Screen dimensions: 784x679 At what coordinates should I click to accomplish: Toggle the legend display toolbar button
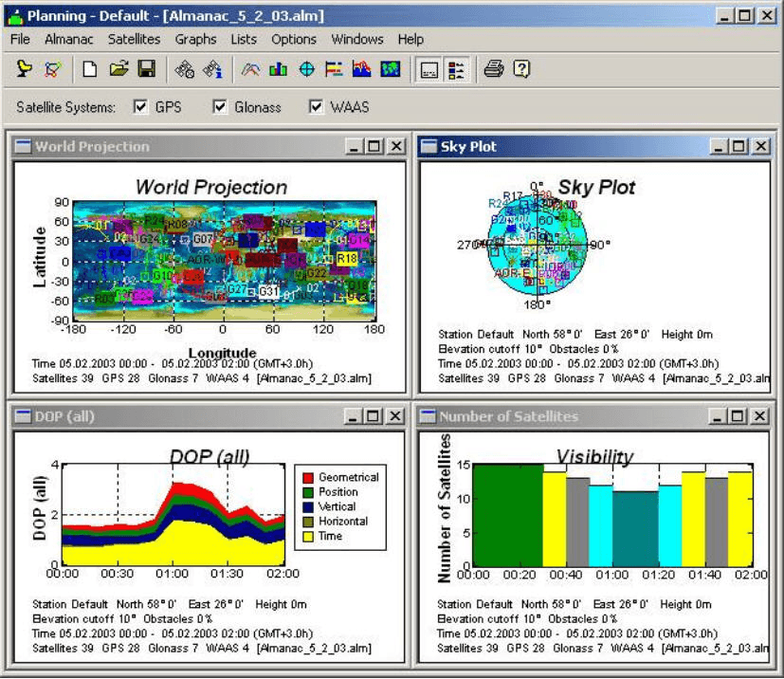455,69
